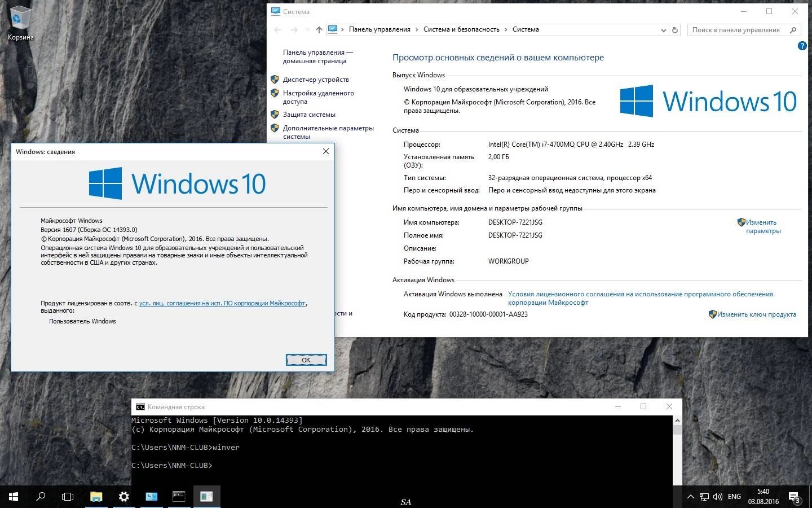
Task: Open Панель управления — домашняя страница link
Action: [x=317, y=56]
